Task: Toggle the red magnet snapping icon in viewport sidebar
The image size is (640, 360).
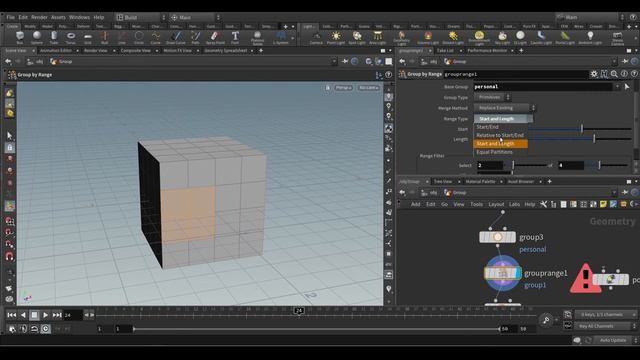Action: 10,256
